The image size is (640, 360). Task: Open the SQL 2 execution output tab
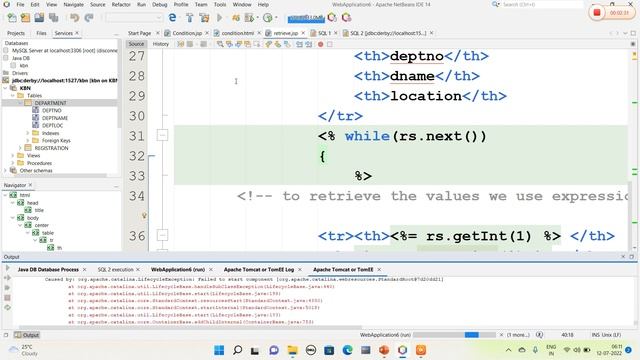pos(115,269)
